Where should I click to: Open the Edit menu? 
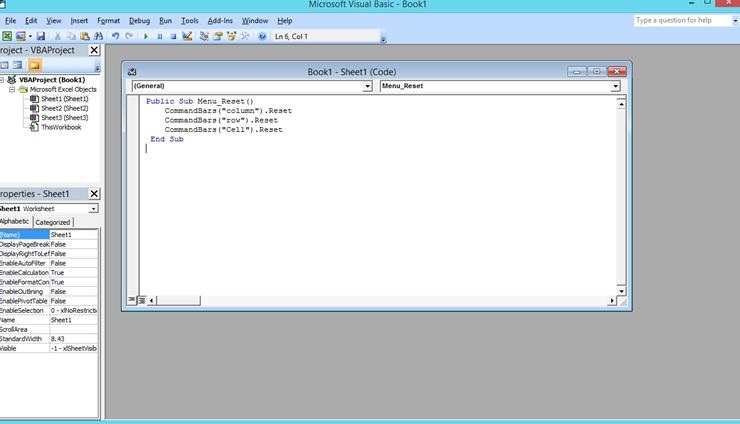click(31, 21)
